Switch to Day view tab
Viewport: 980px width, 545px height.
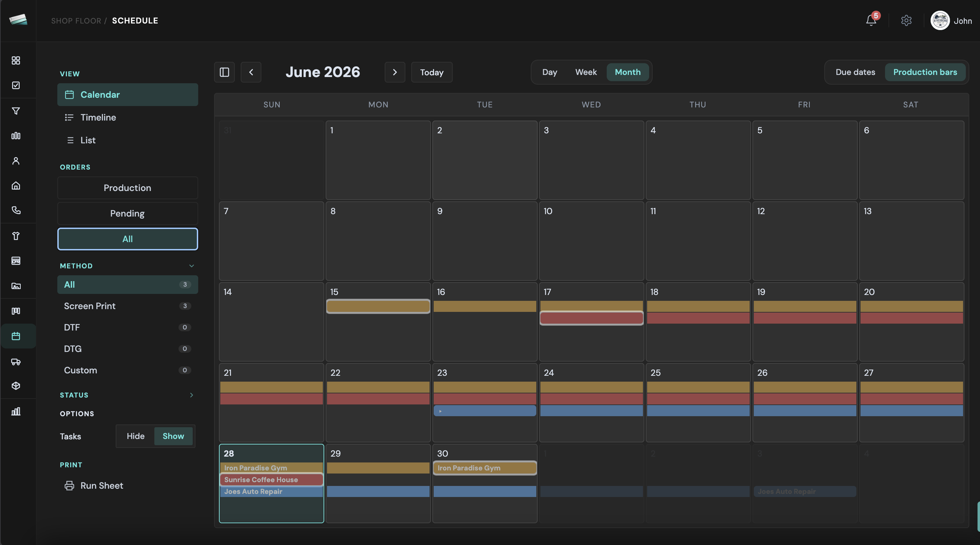tap(549, 72)
